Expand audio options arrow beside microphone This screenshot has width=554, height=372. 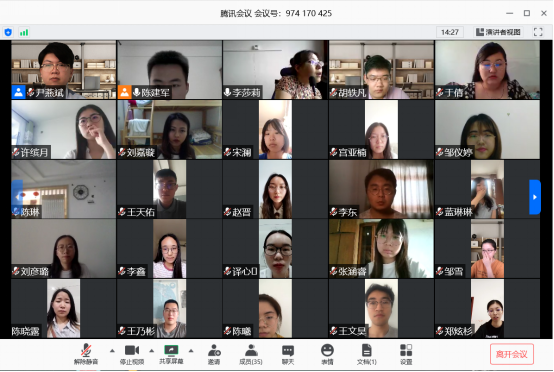tap(112, 351)
